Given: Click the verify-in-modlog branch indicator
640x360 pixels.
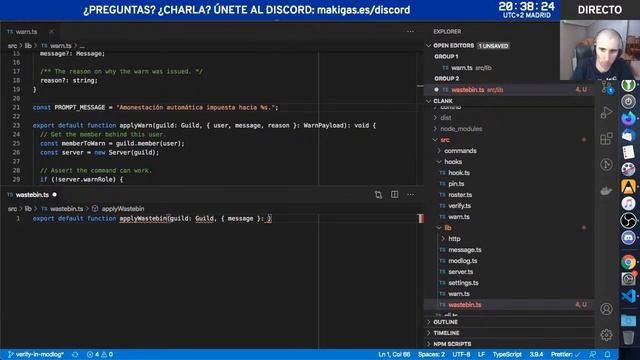Looking at the screenshot, I should 36,355.
